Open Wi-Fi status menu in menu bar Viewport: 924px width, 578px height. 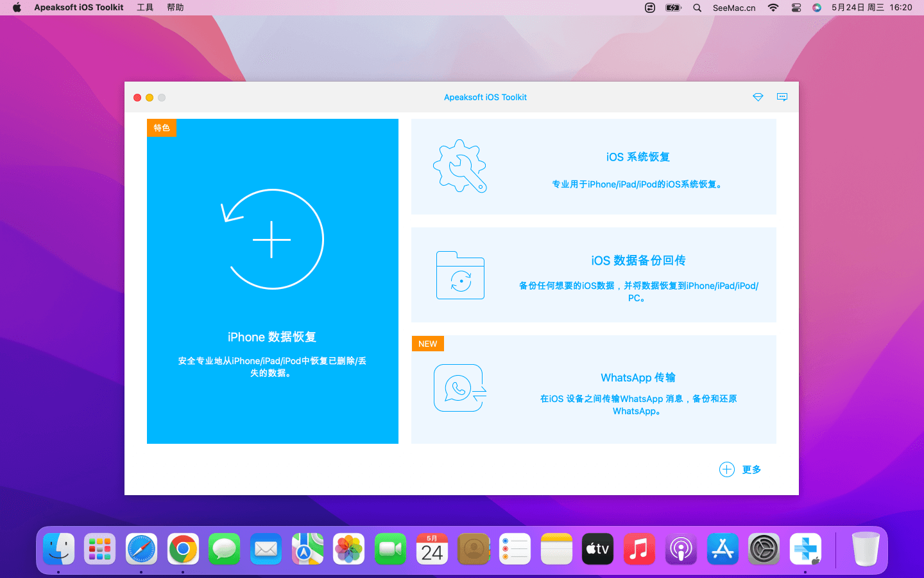pyautogui.click(x=773, y=8)
